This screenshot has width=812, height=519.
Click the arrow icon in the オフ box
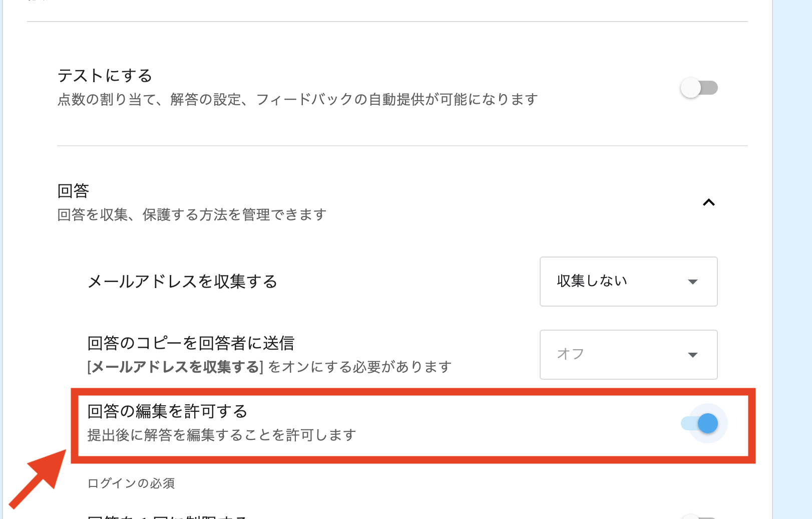(x=693, y=355)
